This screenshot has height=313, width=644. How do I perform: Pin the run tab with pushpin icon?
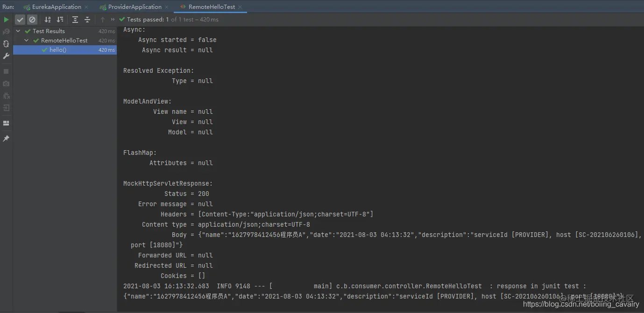[x=6, y=139]
